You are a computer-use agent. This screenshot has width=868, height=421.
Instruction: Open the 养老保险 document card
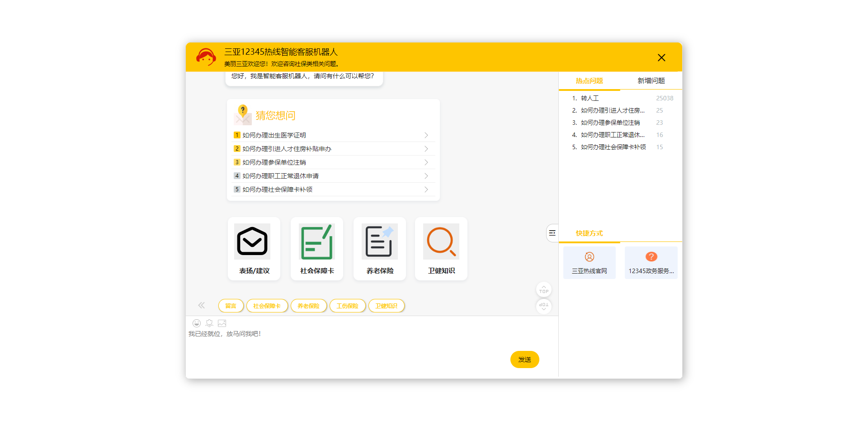(380, 249)
